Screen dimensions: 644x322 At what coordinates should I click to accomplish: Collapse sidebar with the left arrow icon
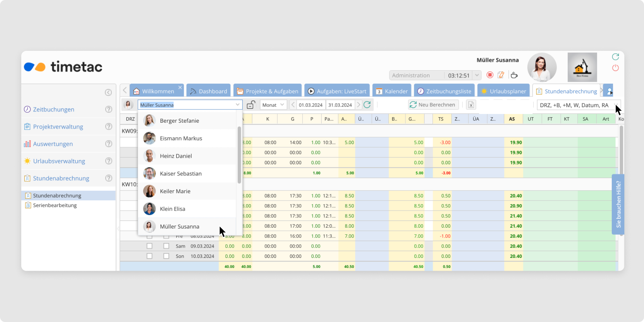coord(108,92)
